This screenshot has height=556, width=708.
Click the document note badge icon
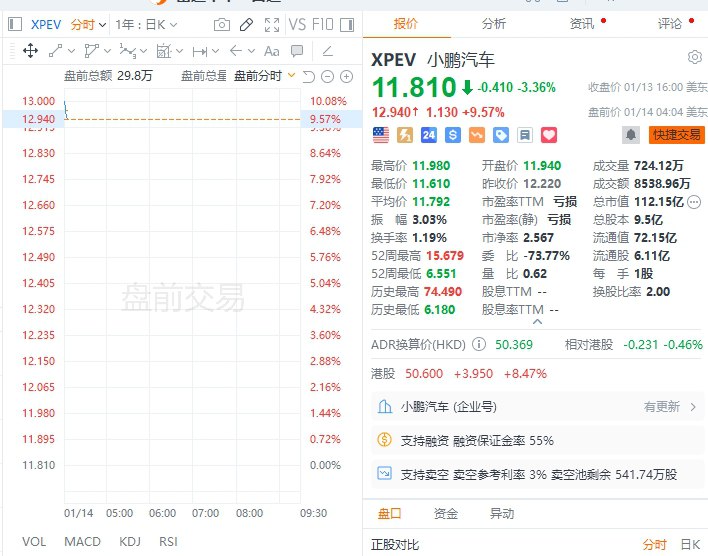click(x=525, y=135)
